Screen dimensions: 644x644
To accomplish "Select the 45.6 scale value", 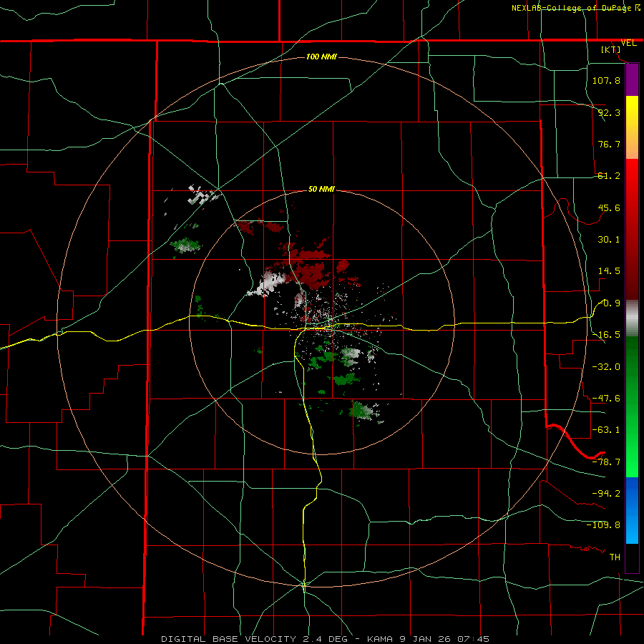I will [609, 208].
